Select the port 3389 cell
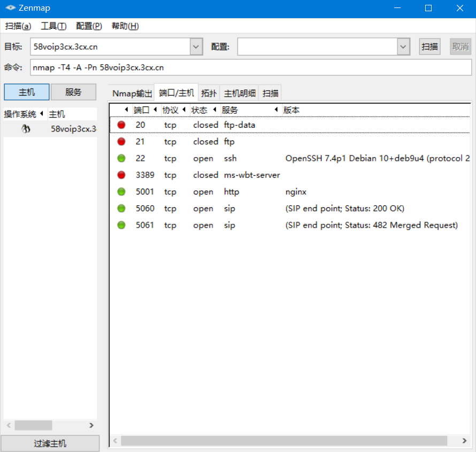This screenshot has width=476, height=452. coord(145,175)
